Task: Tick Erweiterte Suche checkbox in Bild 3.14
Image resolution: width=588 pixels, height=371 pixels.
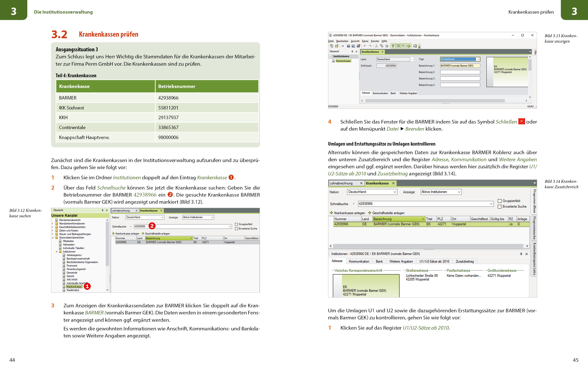Action: tap(499, 207)
